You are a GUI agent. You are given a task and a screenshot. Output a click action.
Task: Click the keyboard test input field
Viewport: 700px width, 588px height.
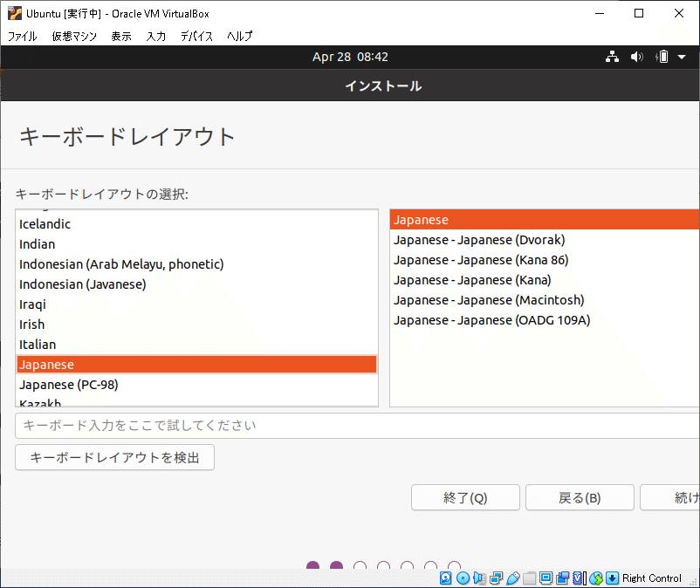point(357,426)
